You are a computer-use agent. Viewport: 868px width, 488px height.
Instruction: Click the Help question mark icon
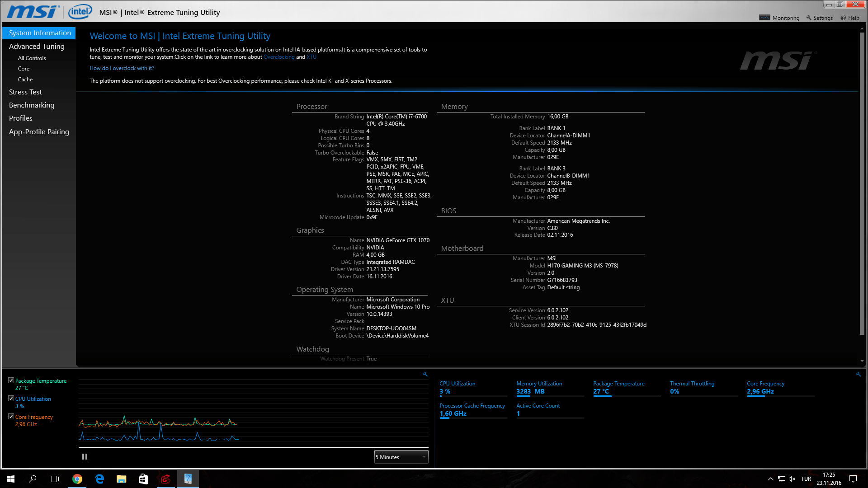(843, 18)
